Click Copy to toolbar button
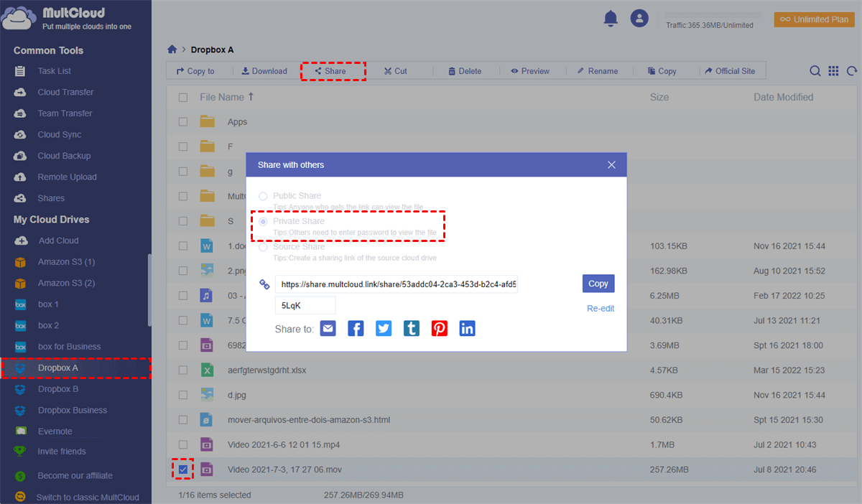This screenshot has width=862, height=504. pos(195,71)
